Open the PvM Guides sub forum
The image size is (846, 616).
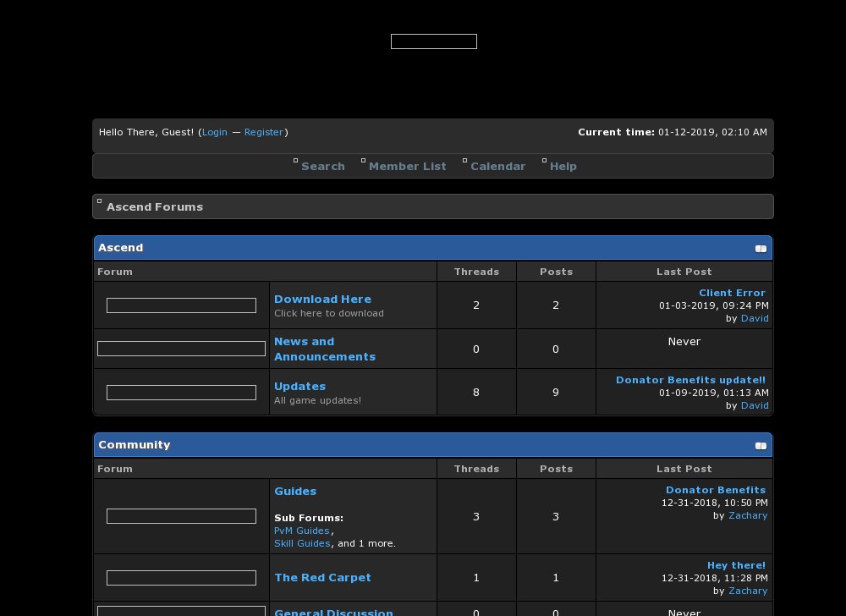(x=302, y=531)
